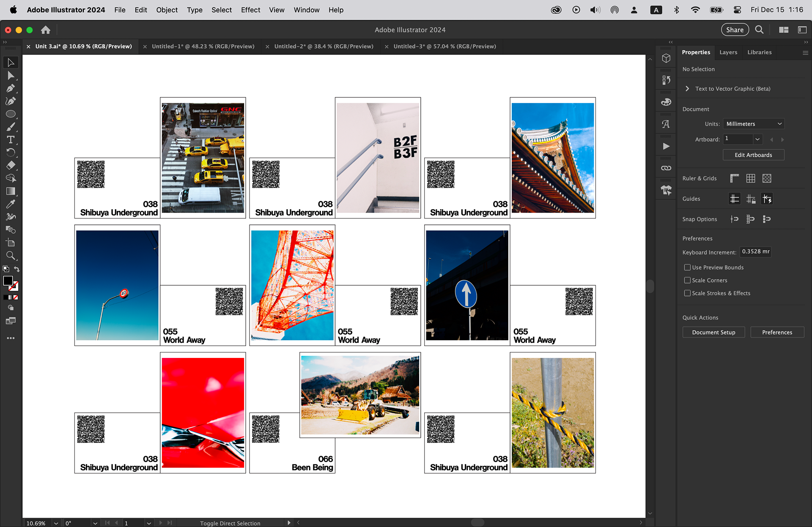812x527 pixels.
Task: Enable Use Preview Bounds checkbox
Action: 687,267
